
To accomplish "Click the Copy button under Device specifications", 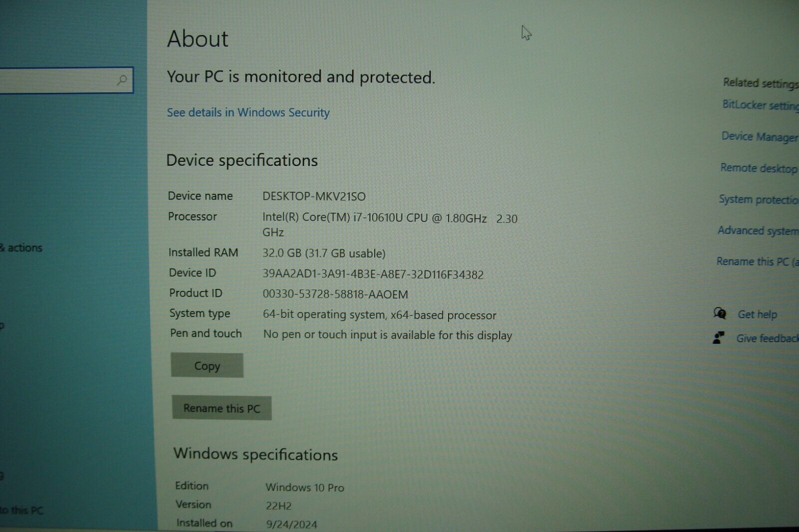I will click(207, 366).
